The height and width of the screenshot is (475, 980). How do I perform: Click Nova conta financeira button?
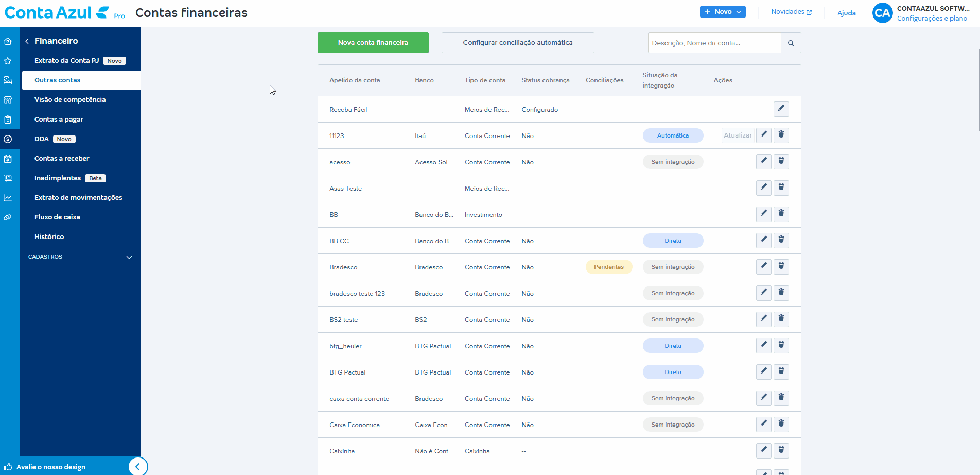[x=373, y=43]
